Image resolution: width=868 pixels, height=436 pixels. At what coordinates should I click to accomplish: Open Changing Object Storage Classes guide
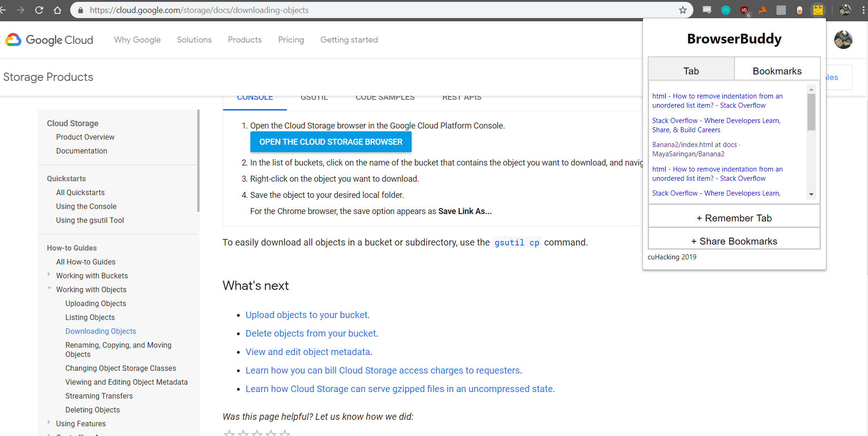click(121, 368)
